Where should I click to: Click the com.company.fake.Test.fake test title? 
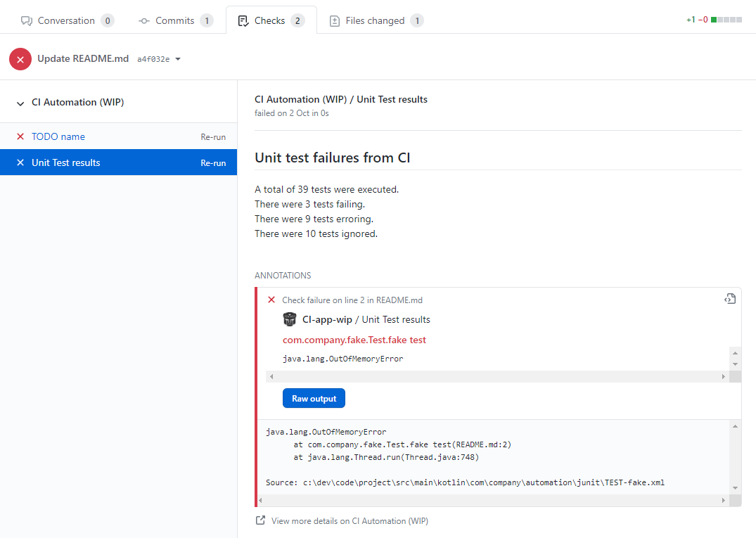[354, 340]
